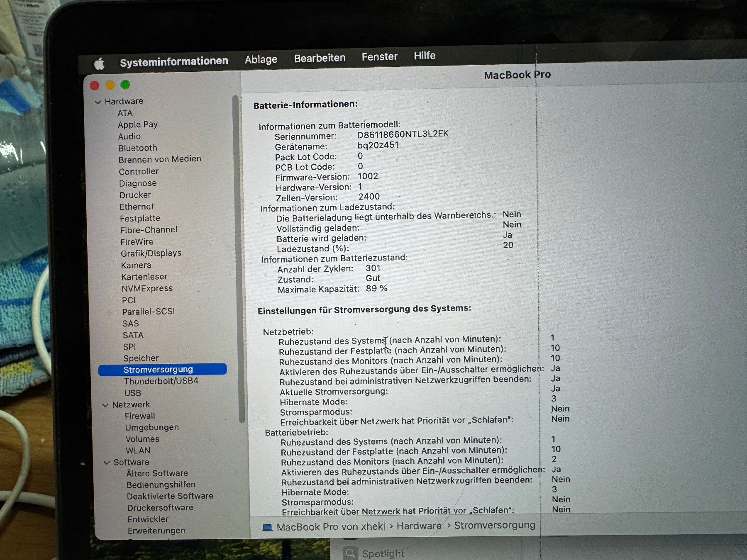
Task: Select Druckersoftware under Software
Action: tap(160, 508)
